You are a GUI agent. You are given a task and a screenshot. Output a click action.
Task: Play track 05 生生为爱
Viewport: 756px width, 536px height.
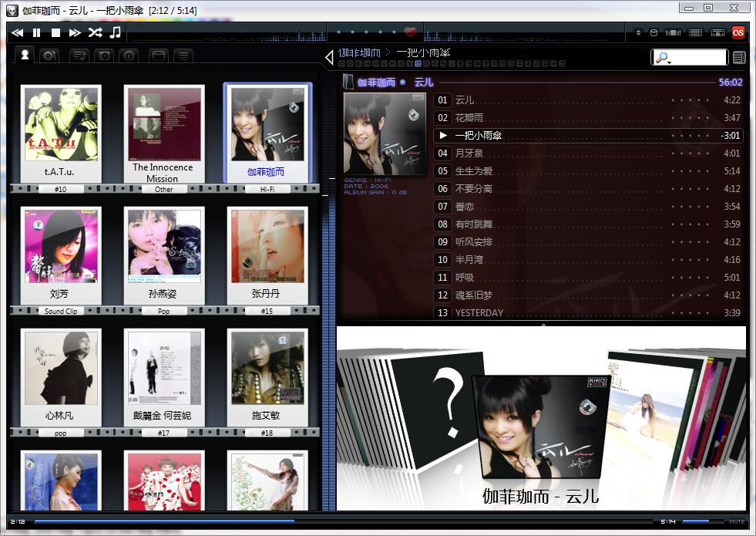(587, 171)
